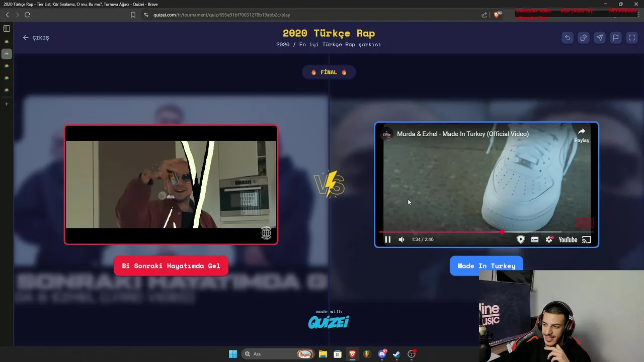Viewport: 644px width, 362px height.
Task: Open Brave Shields lion icon
Action: pos(497,15)
